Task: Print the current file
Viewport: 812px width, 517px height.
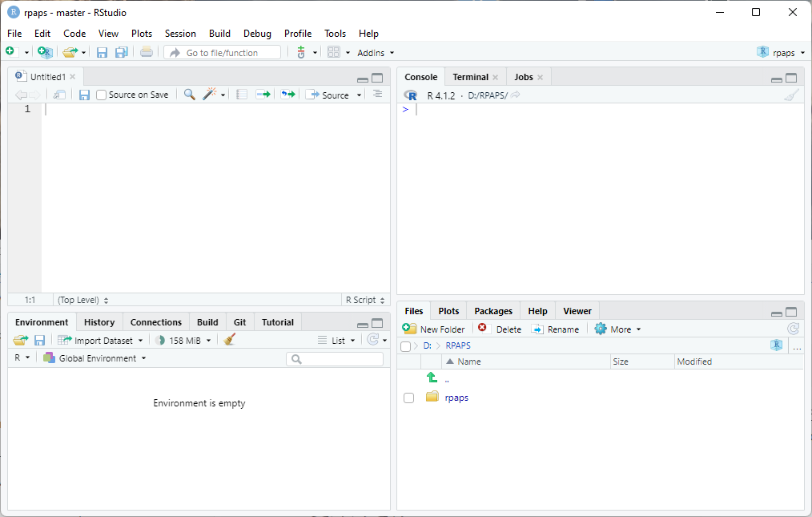Action: 147,52
